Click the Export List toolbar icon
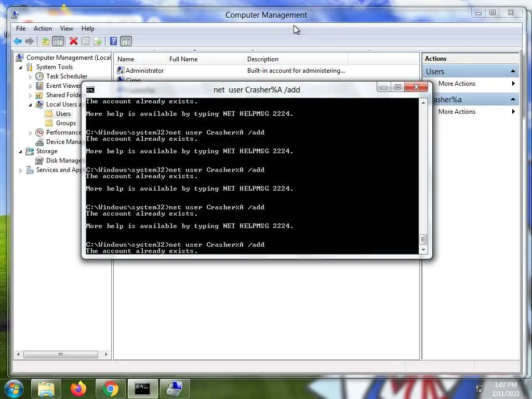 point(98,42)
